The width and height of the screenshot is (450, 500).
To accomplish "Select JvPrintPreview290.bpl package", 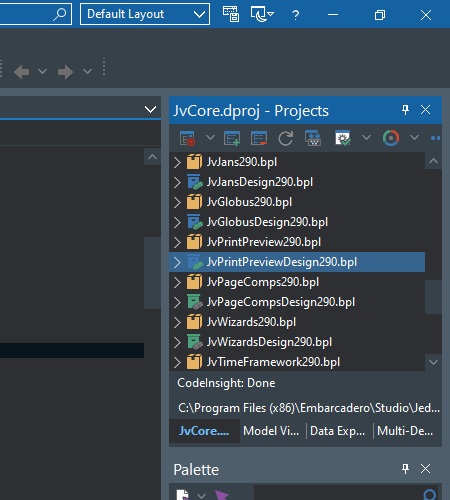I will click(264, 242).
